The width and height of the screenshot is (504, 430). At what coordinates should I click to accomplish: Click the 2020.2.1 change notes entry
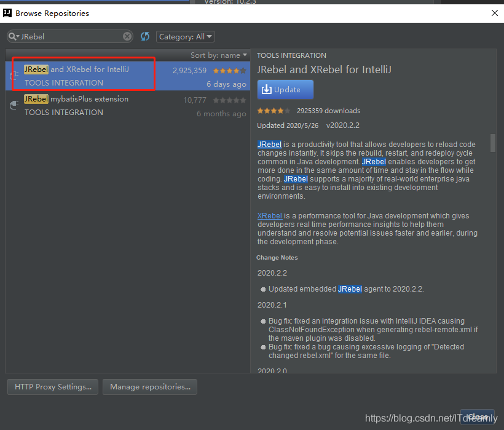point(272,305)
